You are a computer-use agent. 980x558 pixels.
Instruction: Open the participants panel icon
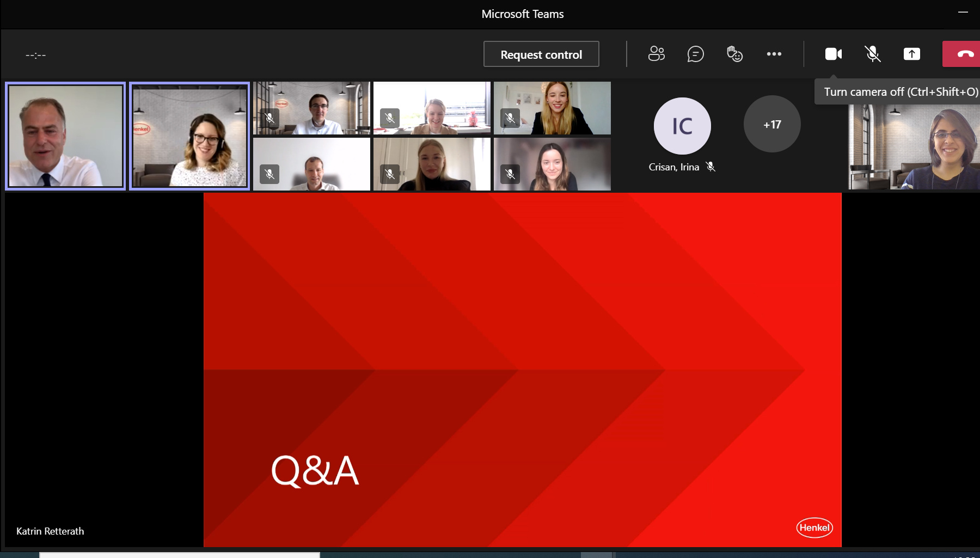(657, 54)
